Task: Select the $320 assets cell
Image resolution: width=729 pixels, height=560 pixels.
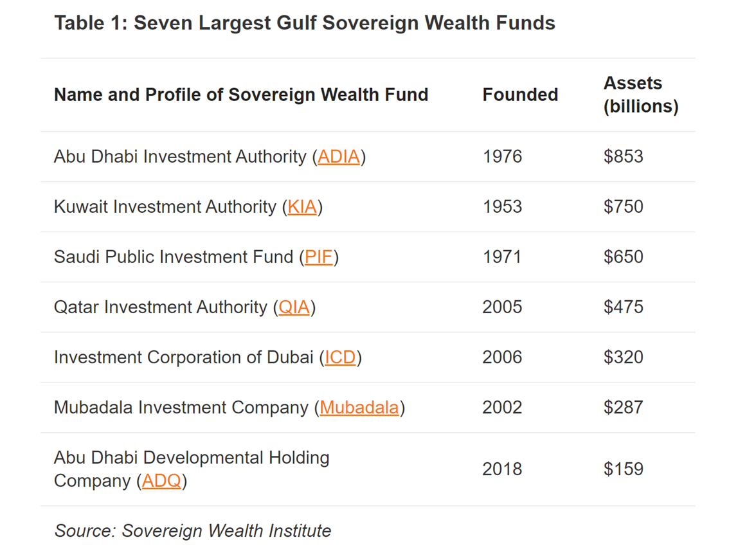Action: (623, 357)
